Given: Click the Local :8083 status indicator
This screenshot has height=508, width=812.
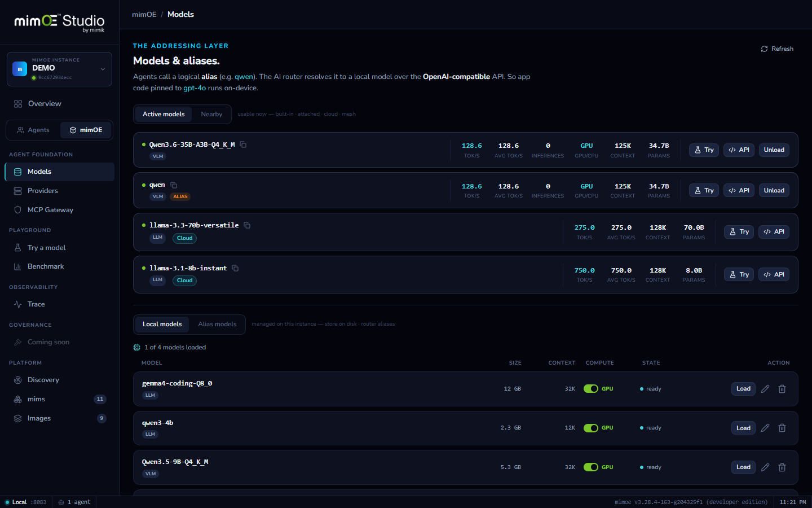Looking at the screenshot, I should pos(26,502).
